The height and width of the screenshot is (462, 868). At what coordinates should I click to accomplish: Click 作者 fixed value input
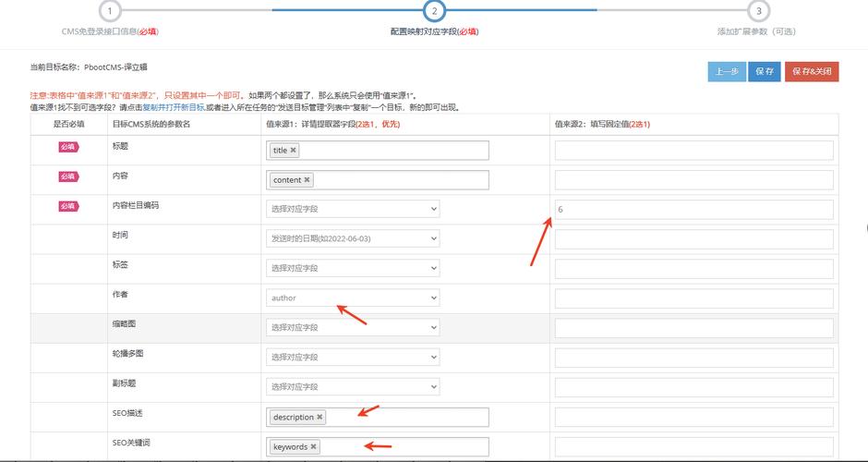pos(694,298)
